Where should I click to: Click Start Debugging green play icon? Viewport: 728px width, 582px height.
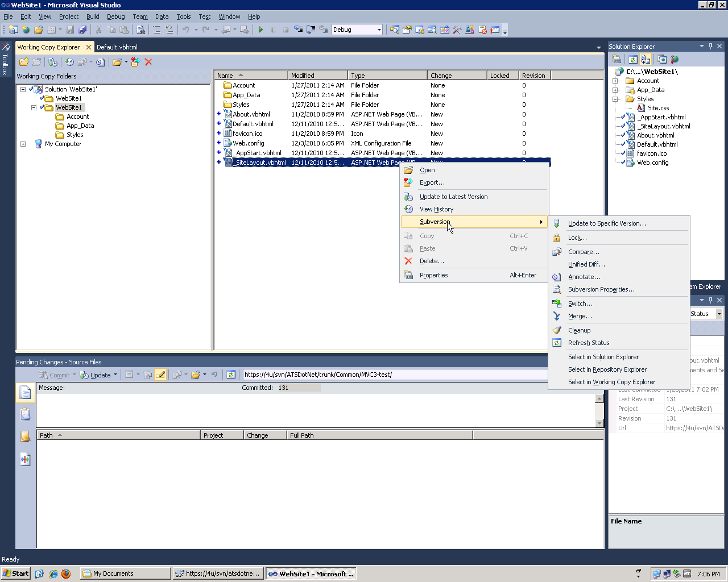[x=261, y=30]
